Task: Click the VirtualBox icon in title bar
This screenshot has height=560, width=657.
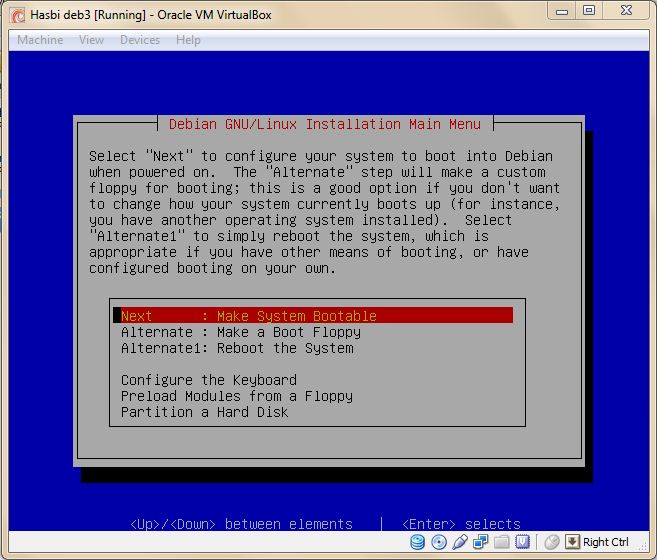Action: [x=18, y=15]
